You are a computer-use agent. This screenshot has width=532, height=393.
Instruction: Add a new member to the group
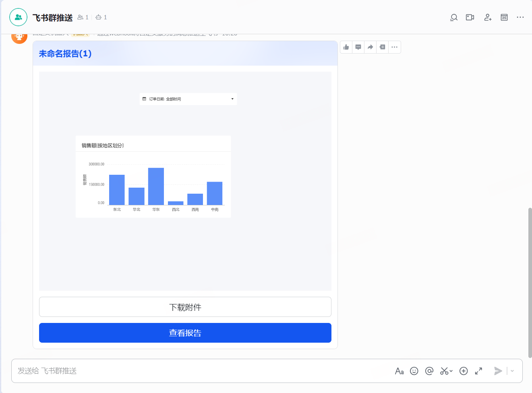(x=488, y=17)
